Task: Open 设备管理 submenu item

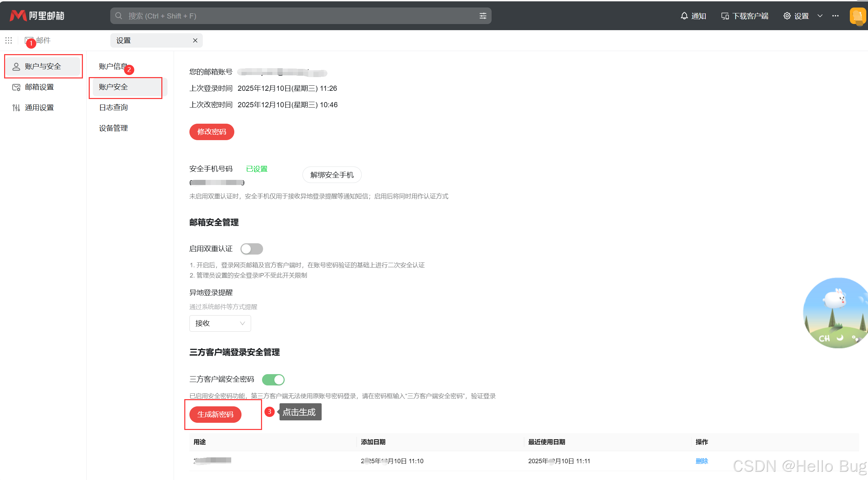Action: click(113, 128)
